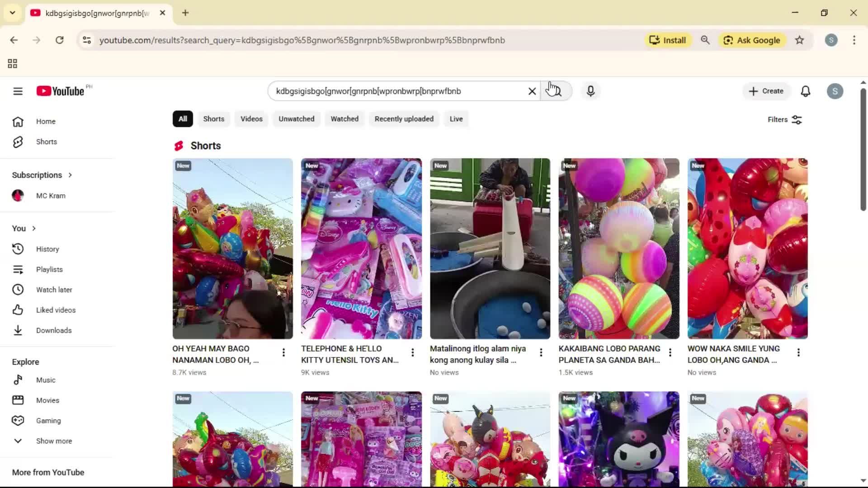The height and width of the screenshot is (488, 868).
Task: Open Downloads from the sidebar
Action: point(53,330)
